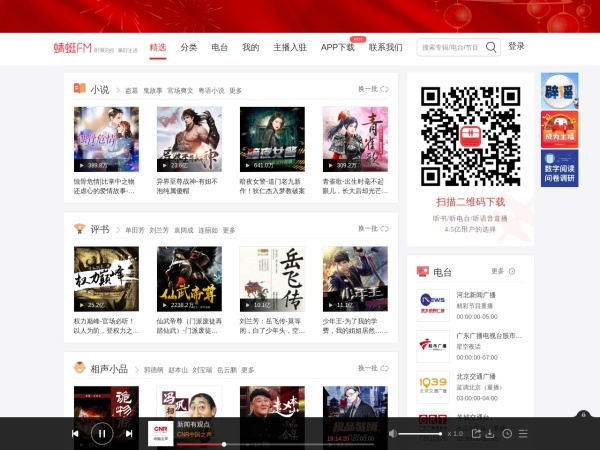Open the 分类 navigation tab
Screen dimensions: 600x450
tap(188, 47)
